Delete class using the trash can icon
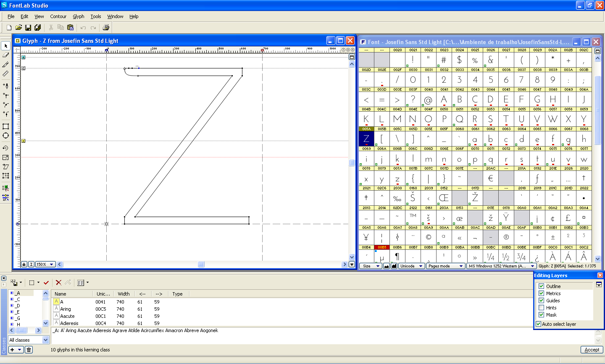Screen dimensions: 605x364 pyautogui.click(x=29, y=350)
